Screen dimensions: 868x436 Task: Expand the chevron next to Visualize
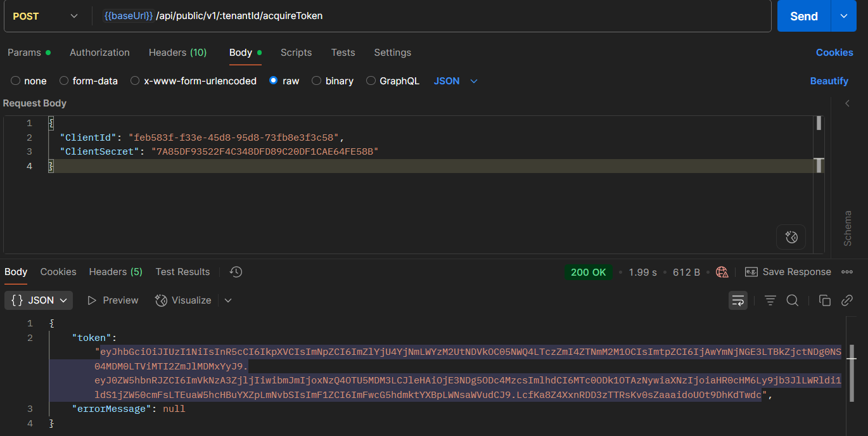click(x=228, y=300)
